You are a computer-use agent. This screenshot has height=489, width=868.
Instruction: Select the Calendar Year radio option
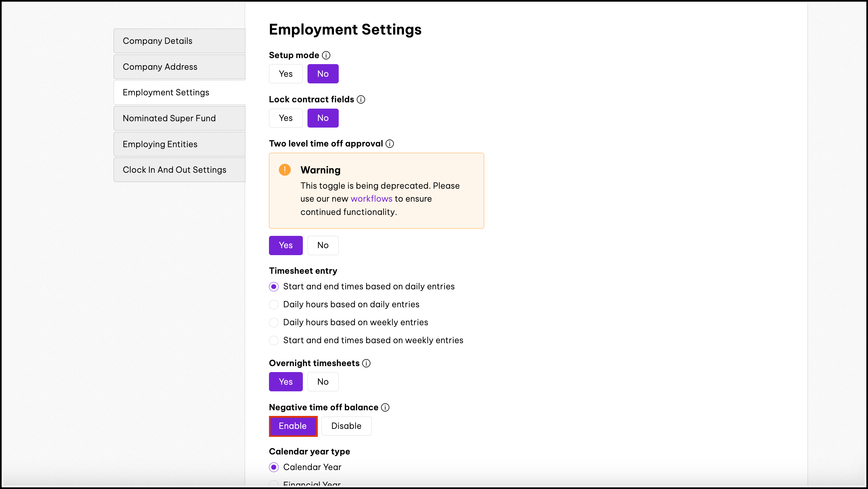pyautogui.click(x=274, y=467)
